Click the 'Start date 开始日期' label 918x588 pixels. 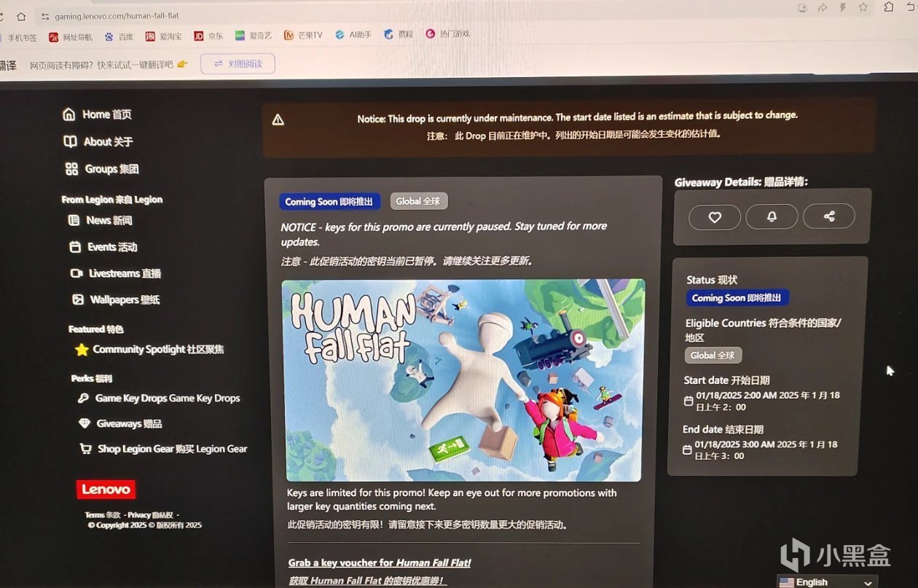tap(726, 380)
